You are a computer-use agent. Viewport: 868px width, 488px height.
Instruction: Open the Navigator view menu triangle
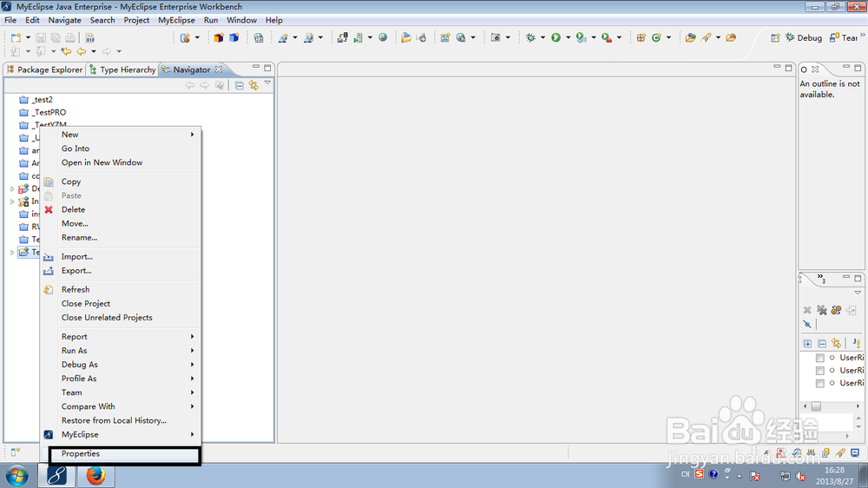267,83
